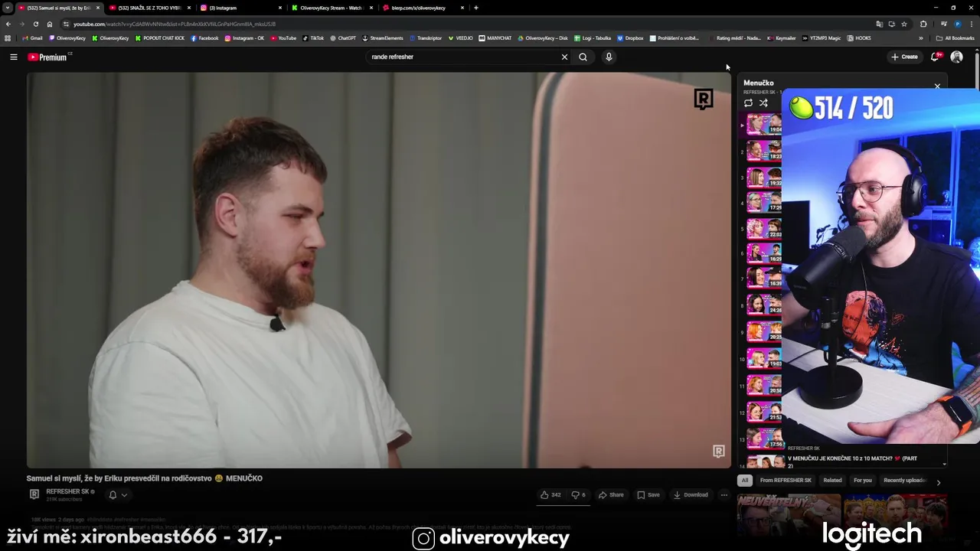
Task: Open the YouTube account avatar menu
Action: (x=956, y=57)
